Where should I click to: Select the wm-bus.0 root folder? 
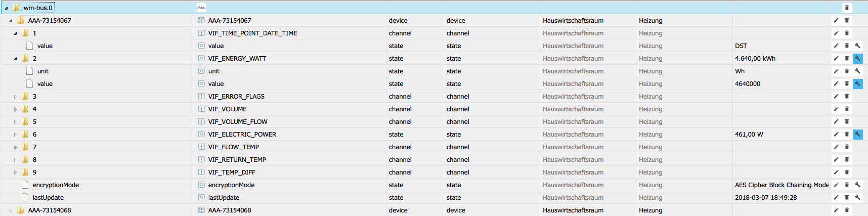point(38,8)
